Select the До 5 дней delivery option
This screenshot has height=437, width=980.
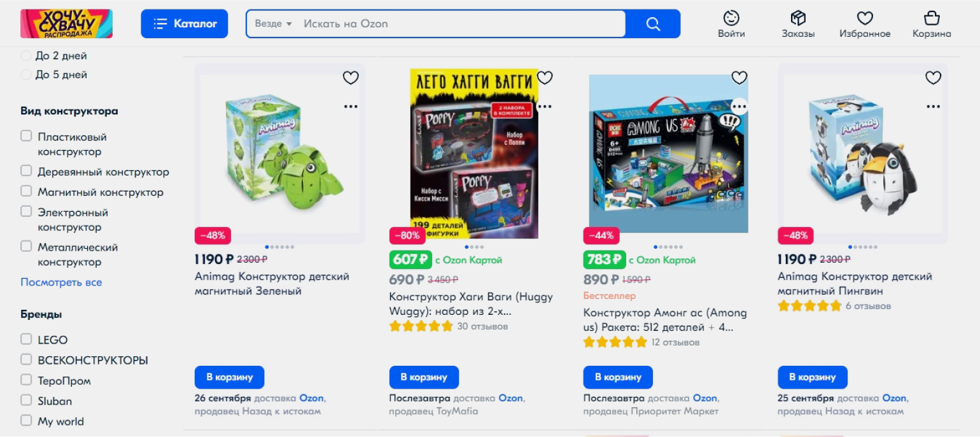point(26,74)
